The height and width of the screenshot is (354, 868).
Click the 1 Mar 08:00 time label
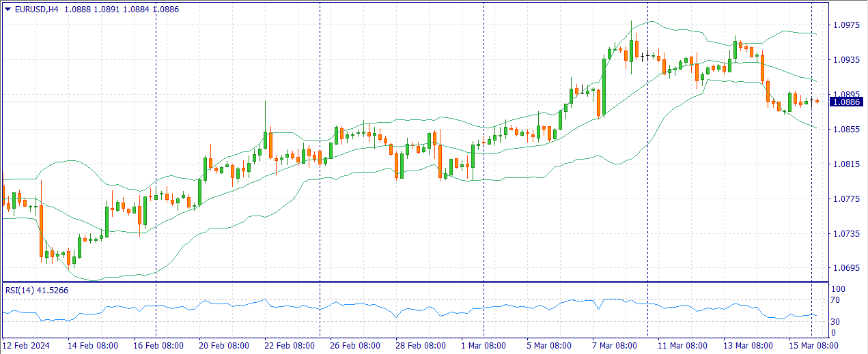click(x=485, y=346)
